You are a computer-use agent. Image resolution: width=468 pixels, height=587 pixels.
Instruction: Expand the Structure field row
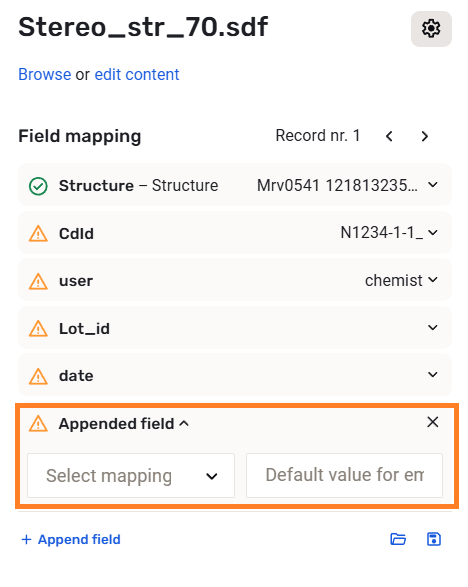pyautogui.click(x=235, y=185)
